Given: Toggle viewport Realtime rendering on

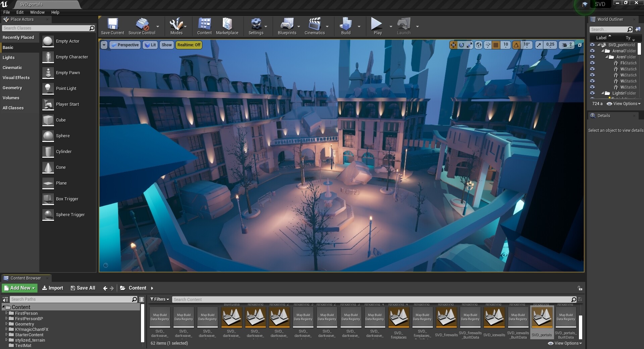Looking at the screenshot, I should [189, 45].
